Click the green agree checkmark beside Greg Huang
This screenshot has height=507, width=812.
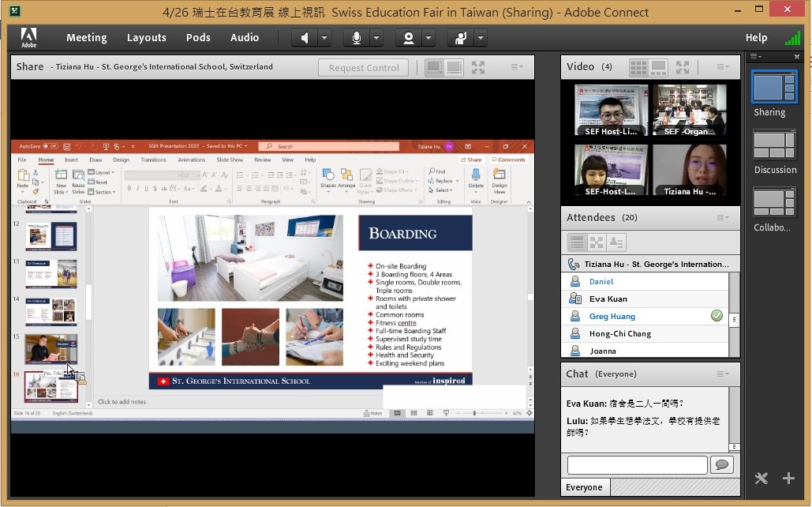click(717, 316)
